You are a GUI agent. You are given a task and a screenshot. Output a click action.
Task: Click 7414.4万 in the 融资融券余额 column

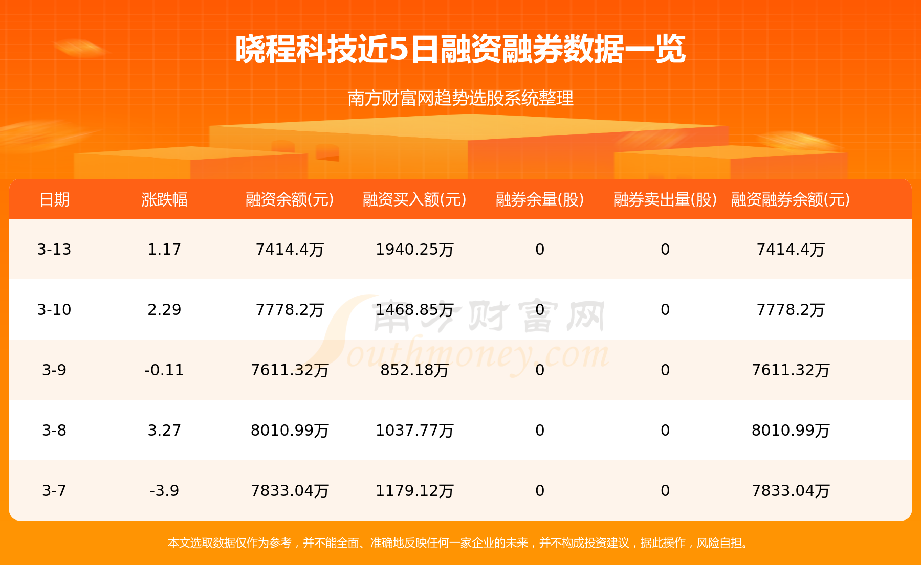(x=791, y=249)
